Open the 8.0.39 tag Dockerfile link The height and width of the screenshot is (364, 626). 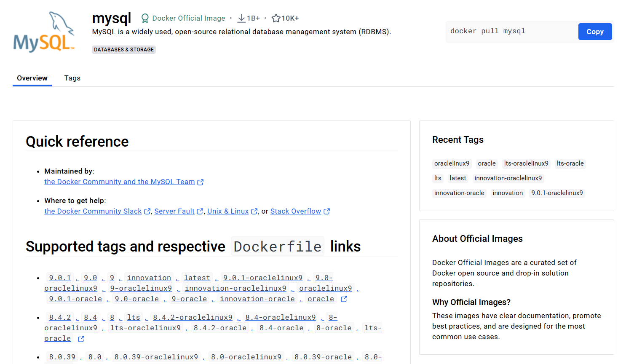click(x=62, y=357)
